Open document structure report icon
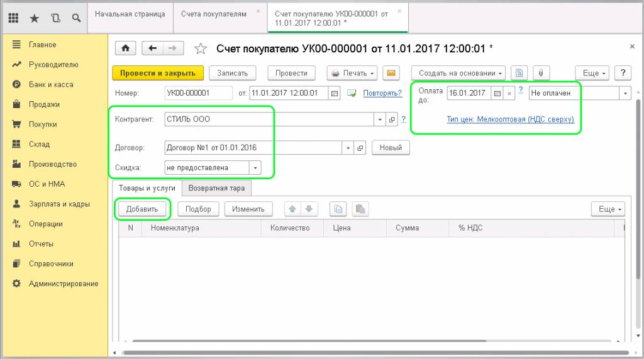644x359 pixels. tap(519, 73)
